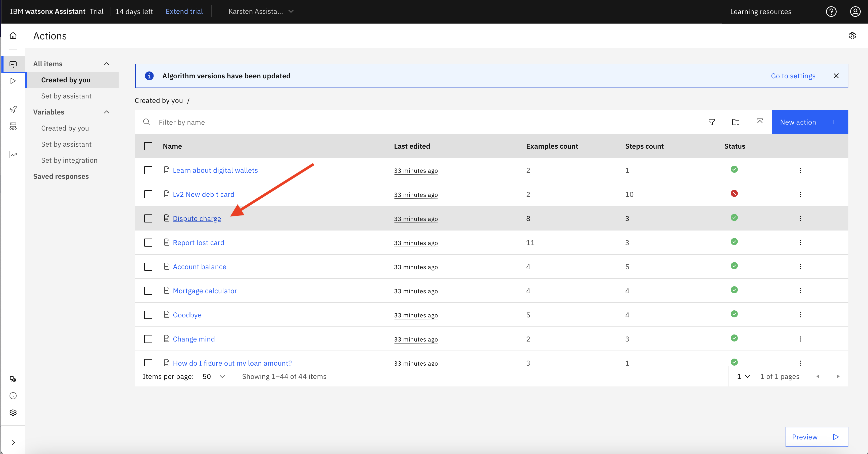This screenshot has height=454, width=868.
Task: Open the Preview play icon in sidebar
Action: [x=13, y=81]
